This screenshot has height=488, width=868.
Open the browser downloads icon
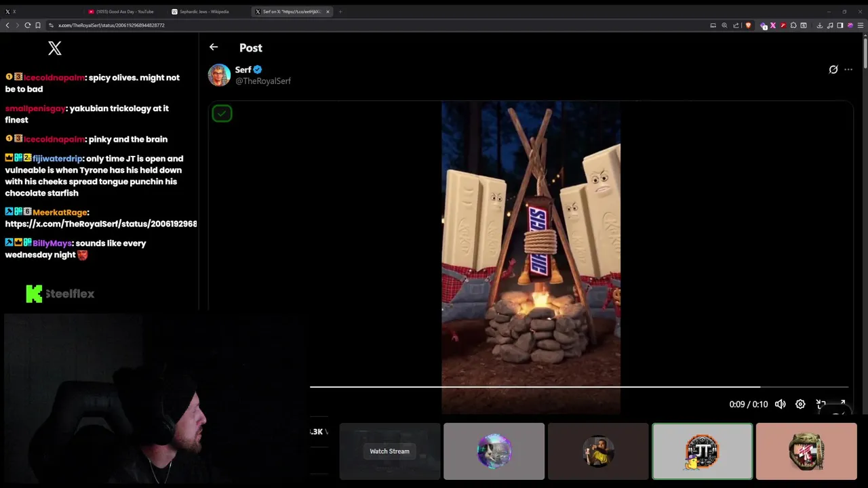(819, 25)
